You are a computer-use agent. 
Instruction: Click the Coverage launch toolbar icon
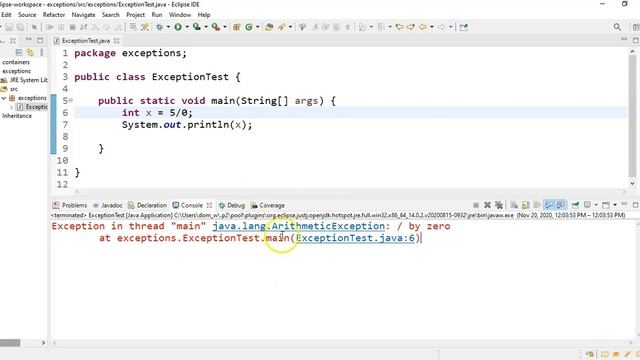197,27
